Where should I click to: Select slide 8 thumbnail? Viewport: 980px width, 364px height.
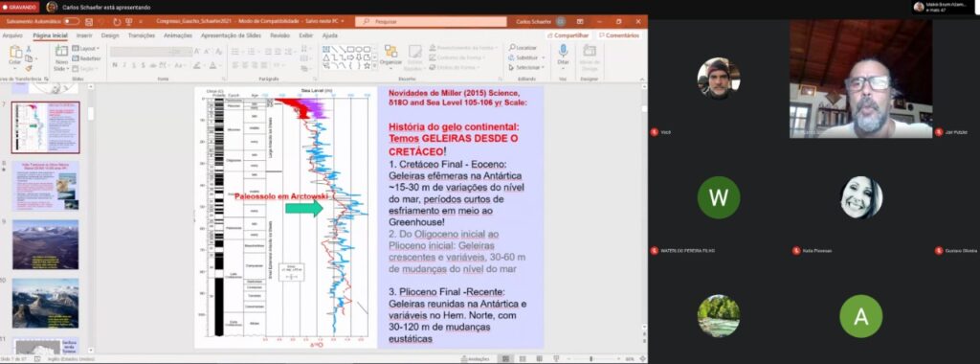point(46,186)
